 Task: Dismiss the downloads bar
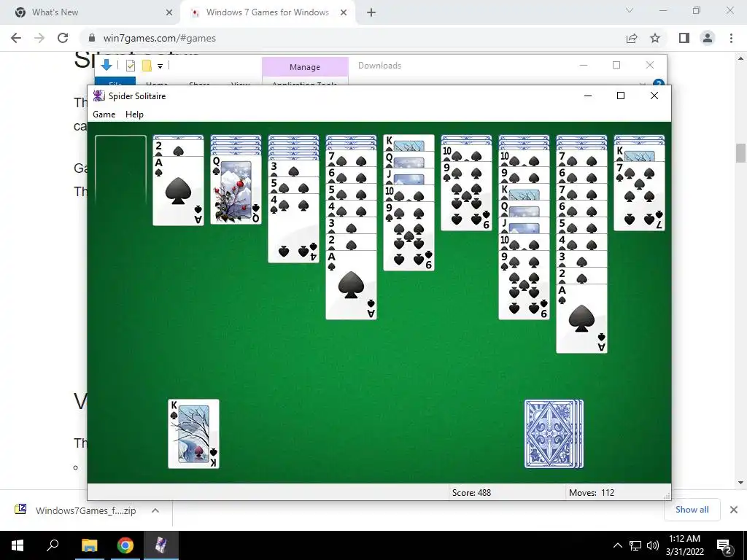coord(734,510)
